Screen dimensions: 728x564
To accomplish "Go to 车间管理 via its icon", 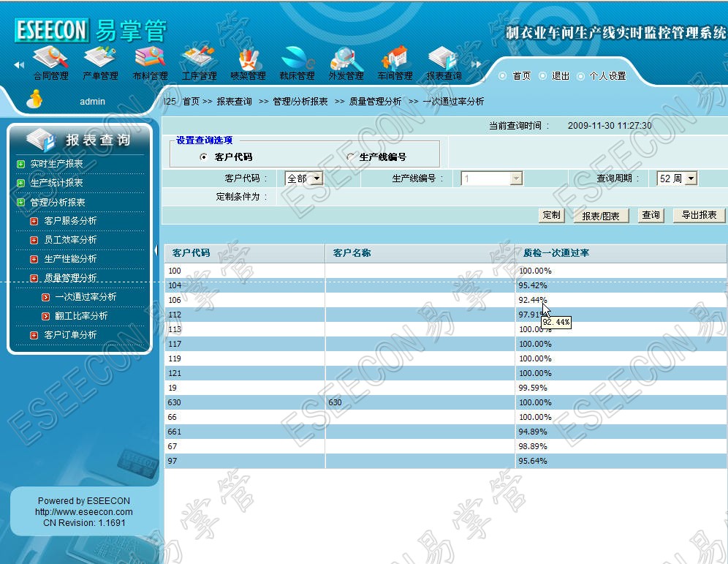I will click(x=395, y=59).
